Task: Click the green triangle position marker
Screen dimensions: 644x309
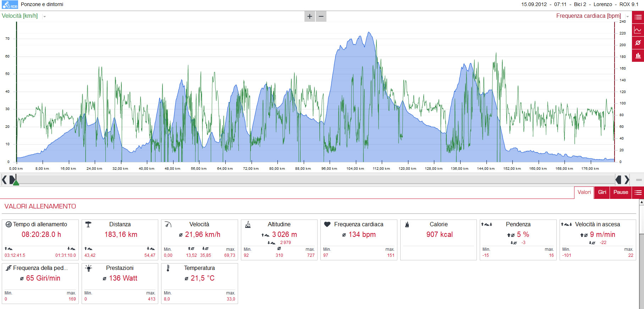Action: (x=16, y=183)
